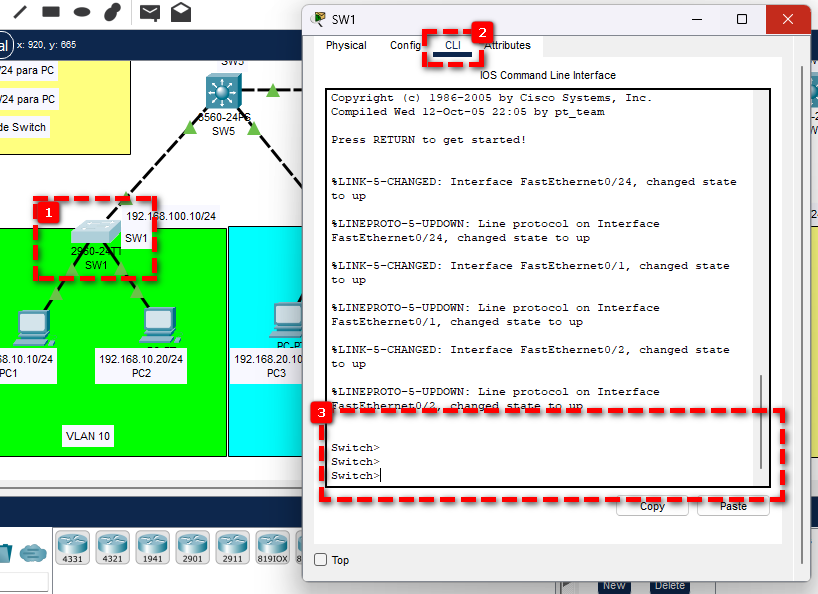Viewport: 818px width, 594px height.
Task: Select the line drawing tool
Action: [x=20, y=11]
